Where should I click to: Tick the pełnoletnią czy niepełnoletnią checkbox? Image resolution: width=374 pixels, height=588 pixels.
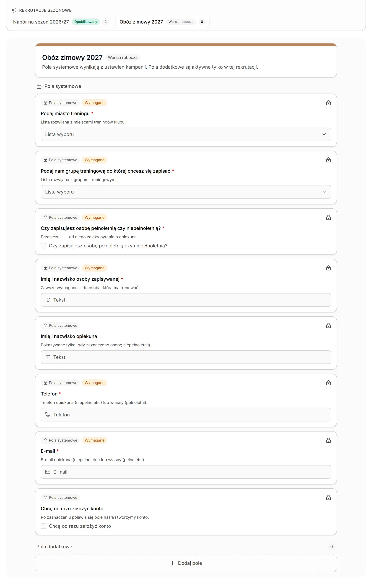[44, 246]
